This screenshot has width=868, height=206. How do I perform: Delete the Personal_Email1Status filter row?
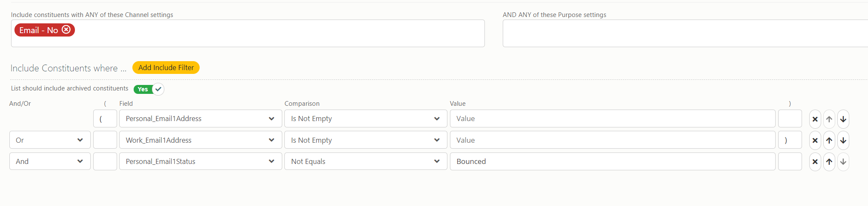point(815,161)
